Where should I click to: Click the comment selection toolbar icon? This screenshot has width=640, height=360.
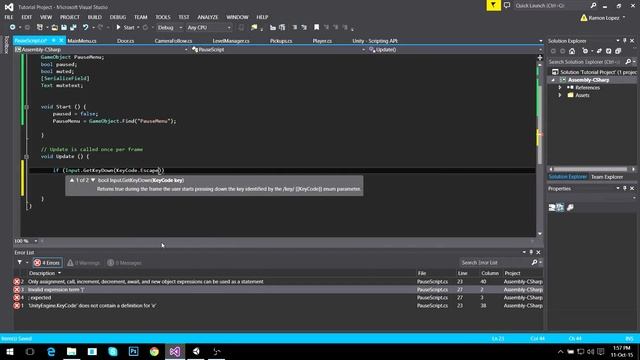[x=295, y=27]
